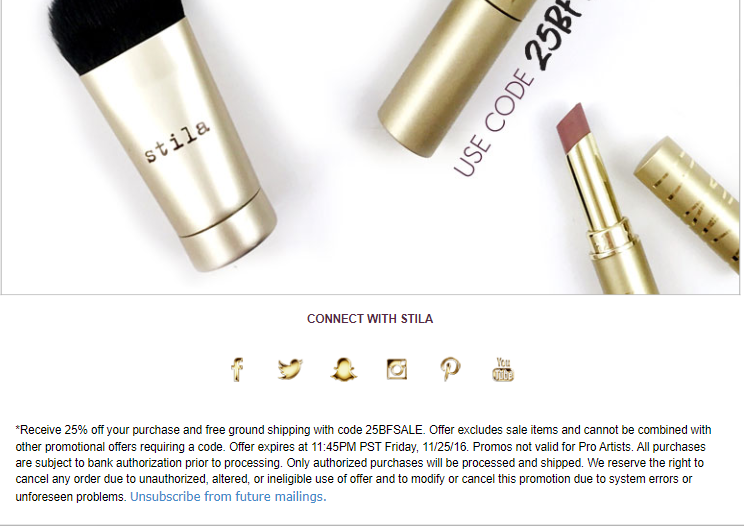Viewport: 744px width, 531px height.
Task: Click Unsubscribe from future mailings link
Action: click(x=228, y=497)
